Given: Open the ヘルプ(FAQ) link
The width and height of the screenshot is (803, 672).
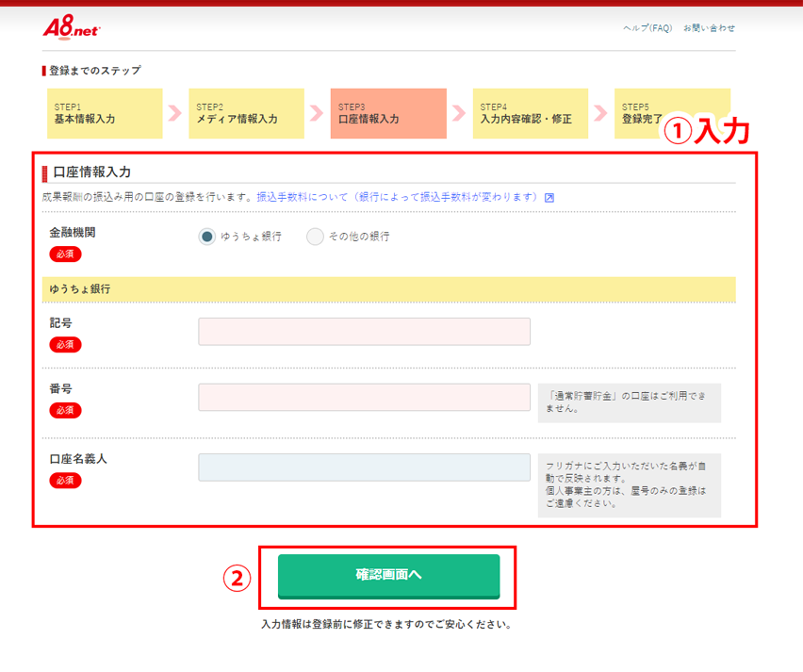Looking at the screenshot, I should click(x=647, y=28).
